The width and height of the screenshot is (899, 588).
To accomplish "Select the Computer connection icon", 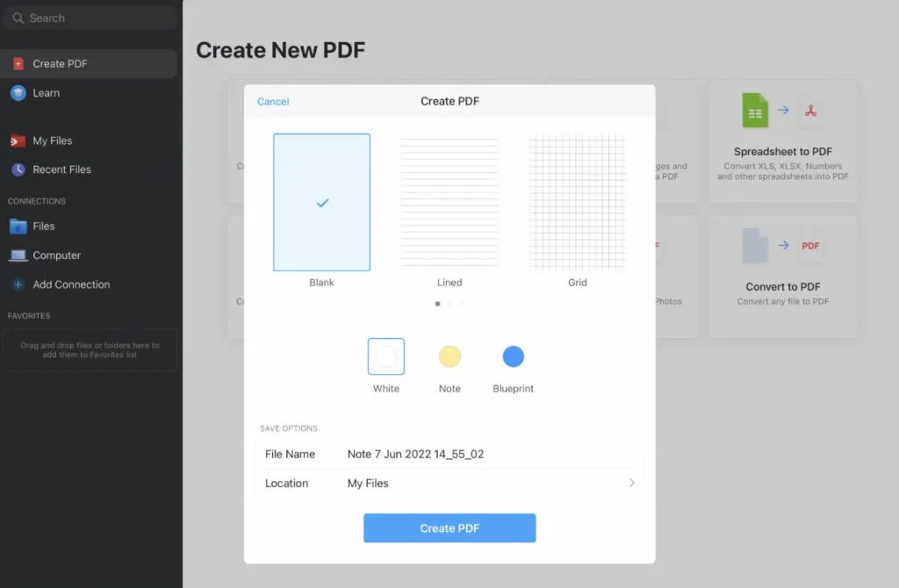I will (x=18, y=255).
